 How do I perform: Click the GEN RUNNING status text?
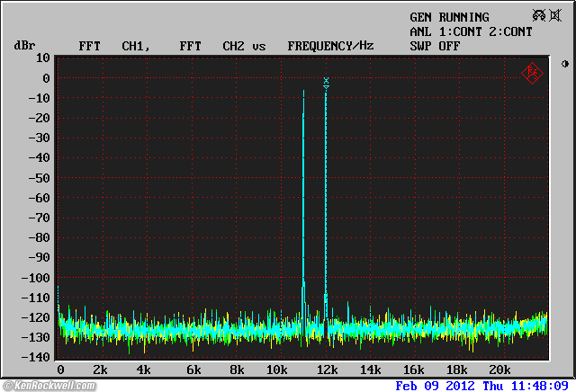pyautogui.click(x=449, y=17)
